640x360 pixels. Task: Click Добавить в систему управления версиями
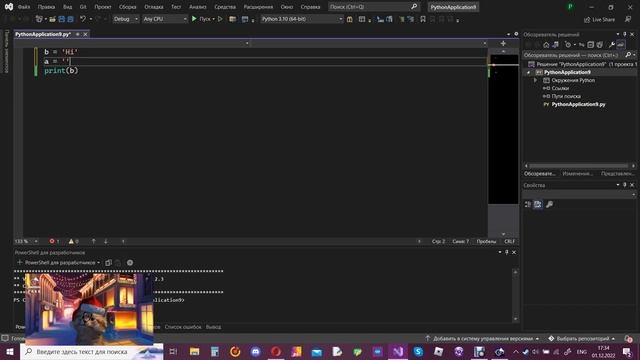482,338
